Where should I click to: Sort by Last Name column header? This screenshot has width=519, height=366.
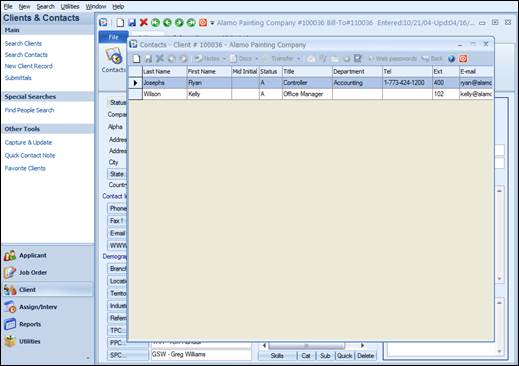(x=165, y=71)
